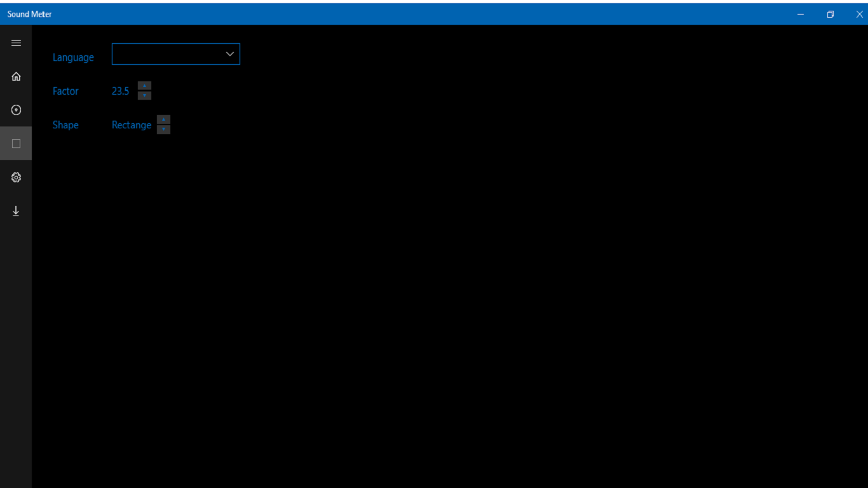
Task: Switch Shape to next option with down arrow
Action: [163, 129]
